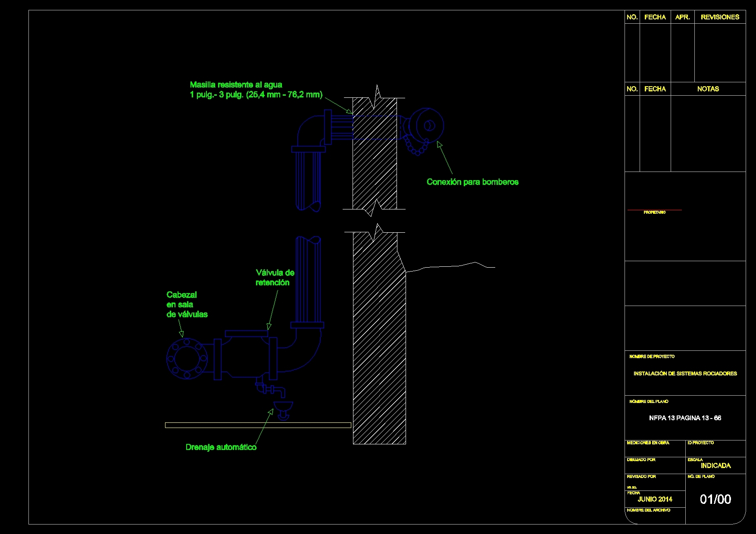This screenshot has height=534, width=756.
Task: Select the cap chain on fire connection
Action: [x=416, y=146]
